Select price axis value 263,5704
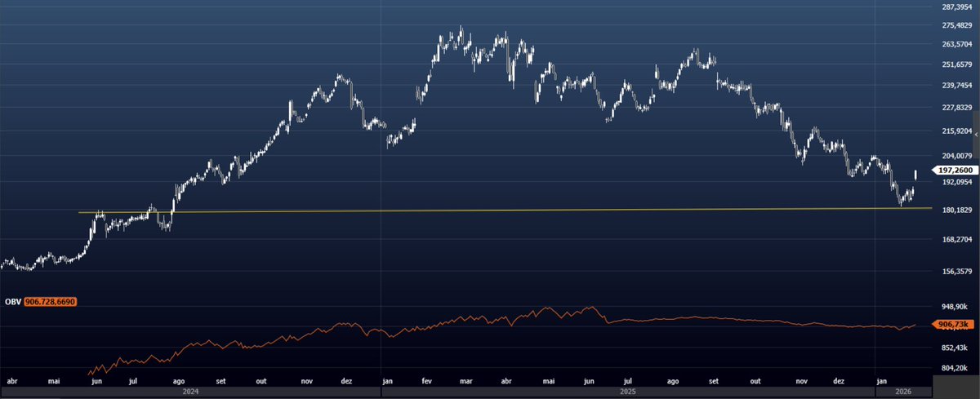The image size is (980, 399). click(958, 45)
